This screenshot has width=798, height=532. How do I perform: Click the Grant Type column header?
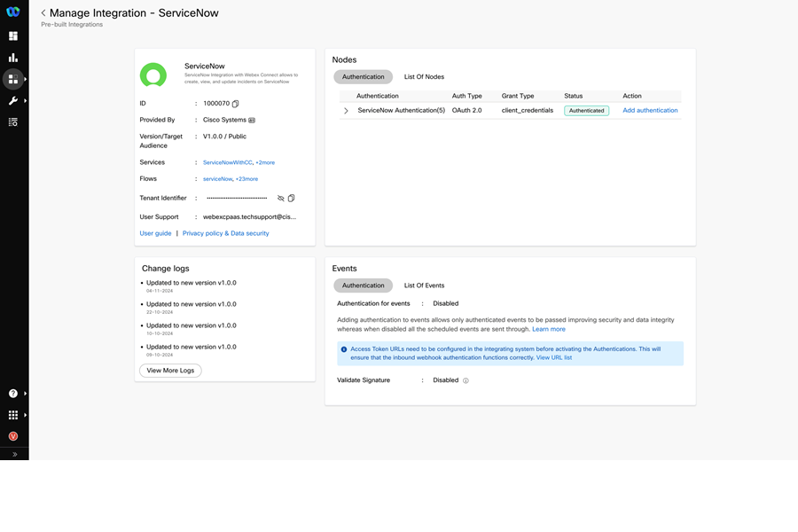(x=518, y=96)
